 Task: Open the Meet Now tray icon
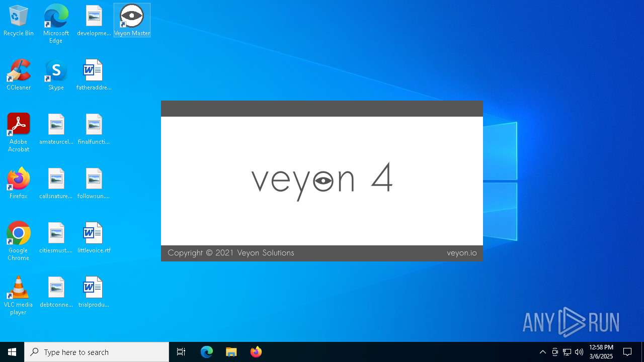pos(555,352)
